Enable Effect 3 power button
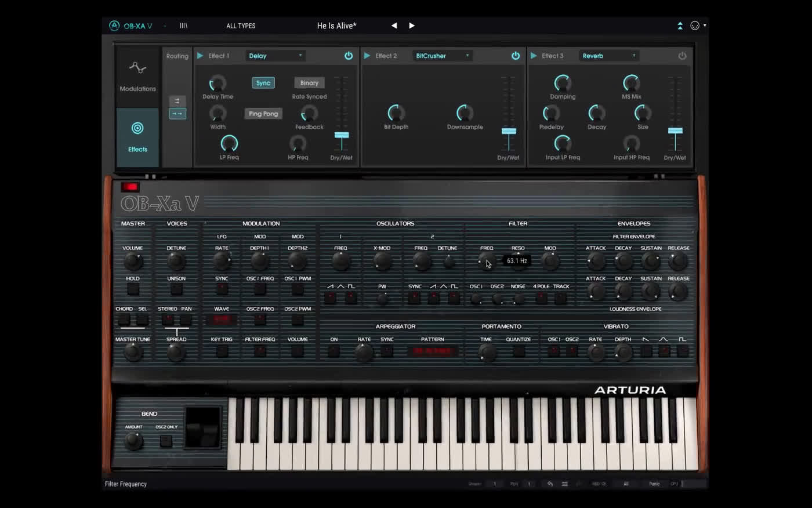Image resolution: width=812 pixels, height=508 pixels. (682, 56)
